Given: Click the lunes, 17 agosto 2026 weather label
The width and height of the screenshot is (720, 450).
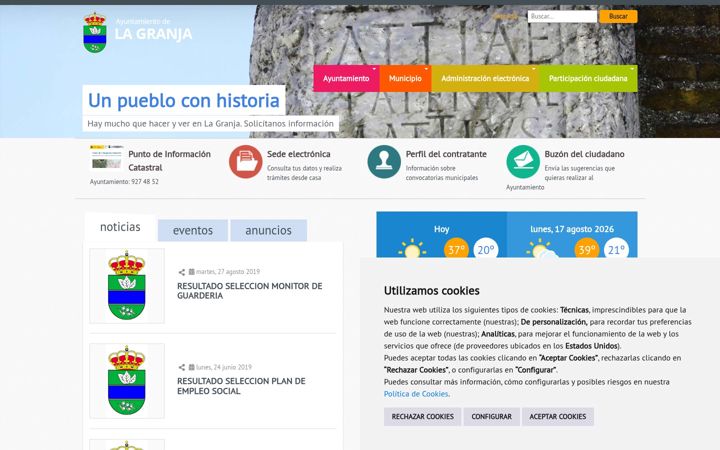Looking at the screenshot, I should click(572, 229).
